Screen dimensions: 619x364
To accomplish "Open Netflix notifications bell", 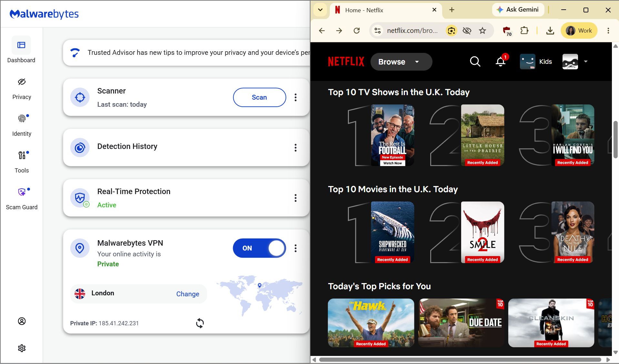I will point(501,61).
